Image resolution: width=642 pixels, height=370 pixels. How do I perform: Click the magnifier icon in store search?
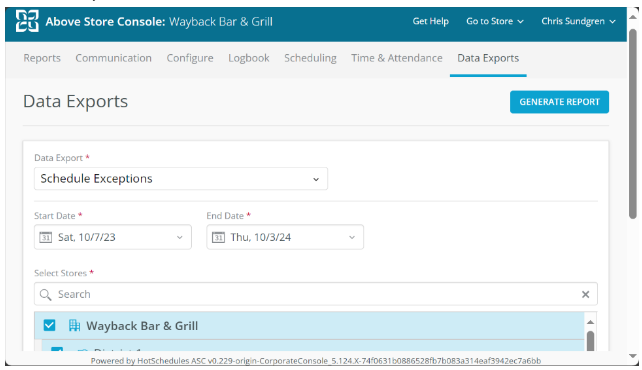[x=45, y=294]
